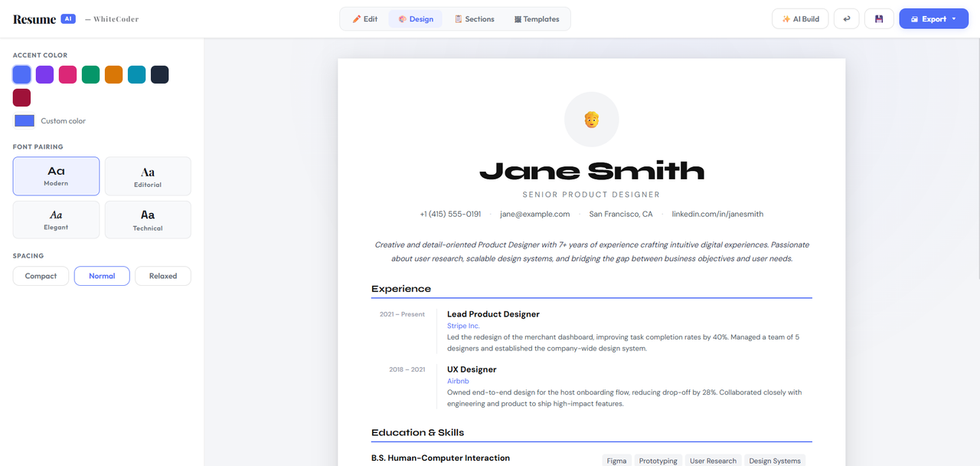Viewport: 980px width, 466px height.
Task: Click the avatar emoji on the resume
Action: click(591, 120)
